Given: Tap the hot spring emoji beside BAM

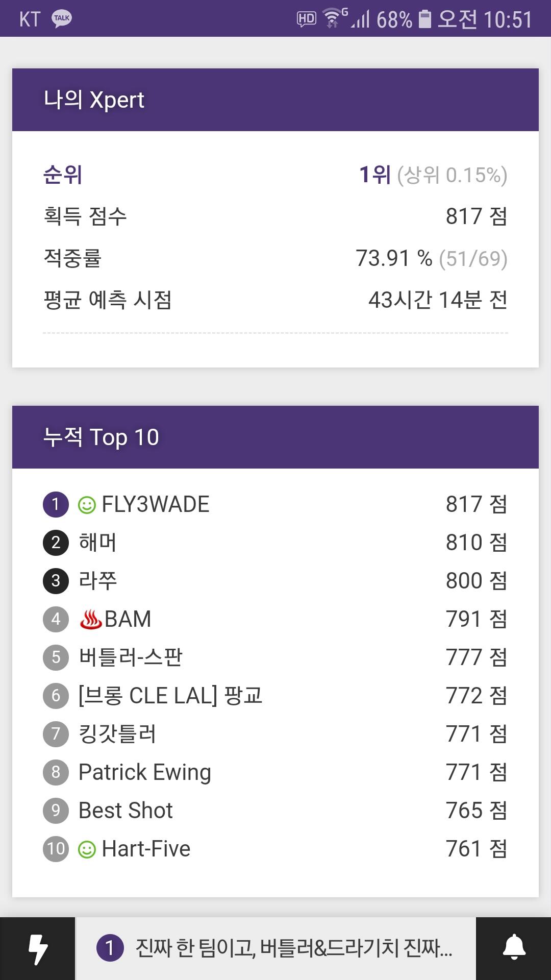Looking at the screenshot, I should click(x=91, y=619).
